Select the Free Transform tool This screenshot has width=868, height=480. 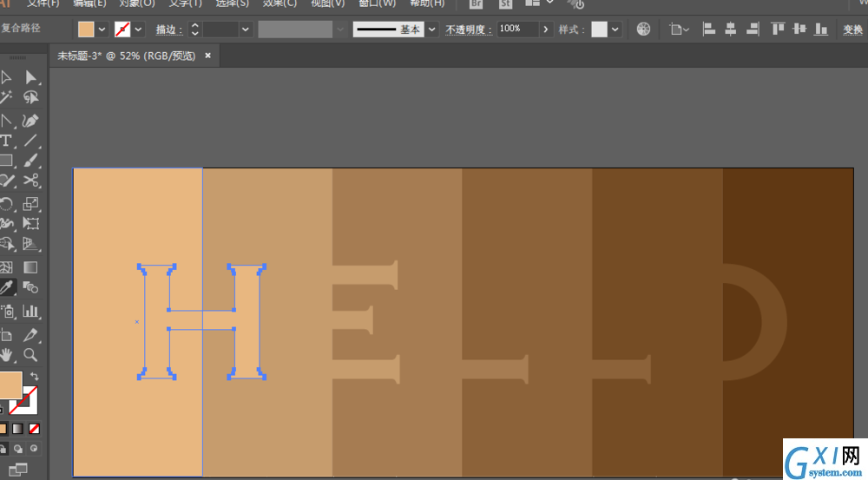click(30, 224)
